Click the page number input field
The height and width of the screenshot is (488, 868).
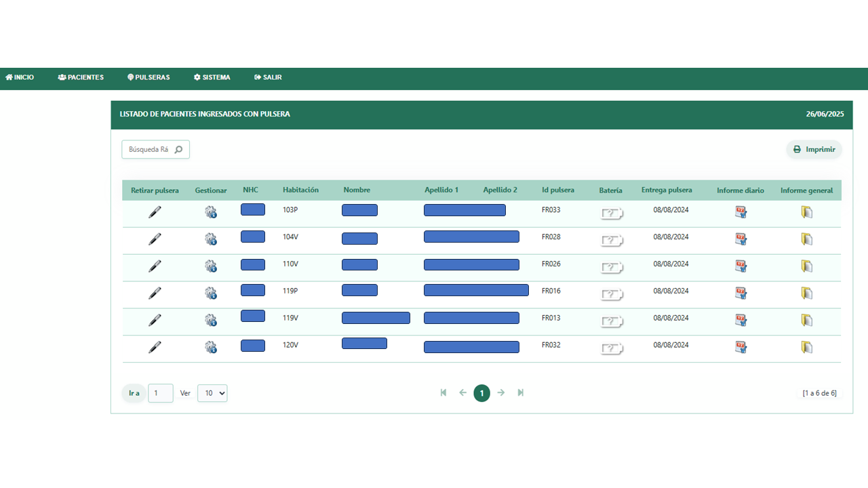coord(161,393)
